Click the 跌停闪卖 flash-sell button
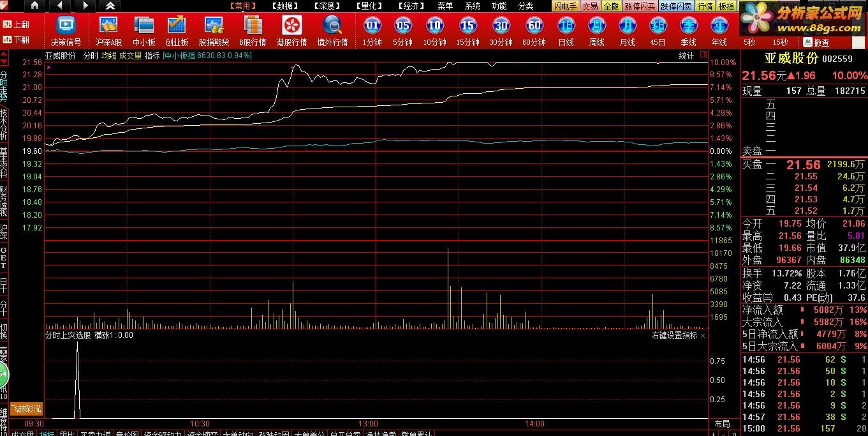Screen dimensions: 868x436 pos(676,6)
